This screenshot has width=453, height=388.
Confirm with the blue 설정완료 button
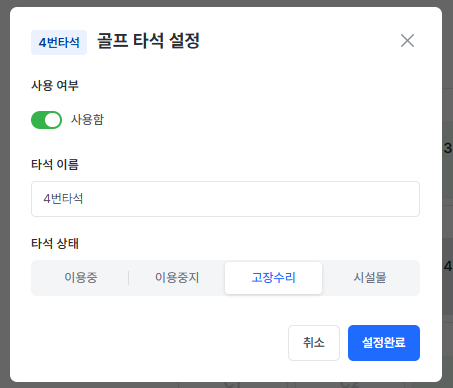[x=384, y=343]
